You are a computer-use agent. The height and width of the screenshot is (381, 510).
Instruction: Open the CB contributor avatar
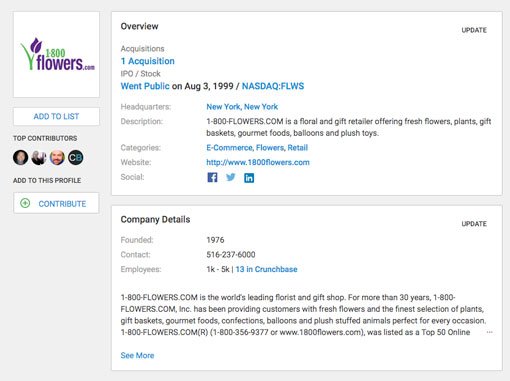point(75,157)
